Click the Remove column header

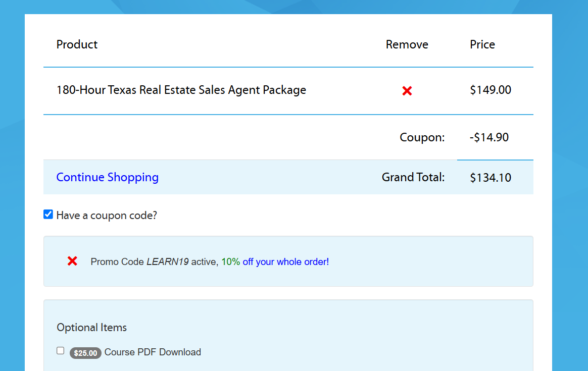click(407, 44)
